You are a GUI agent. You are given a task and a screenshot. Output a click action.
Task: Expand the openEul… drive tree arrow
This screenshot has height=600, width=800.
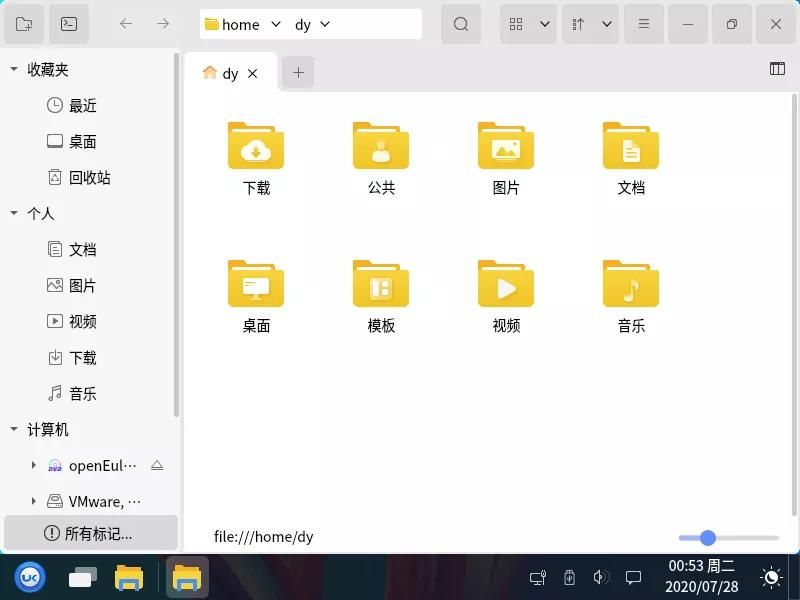pyautogui.click(x=34, y=465)
